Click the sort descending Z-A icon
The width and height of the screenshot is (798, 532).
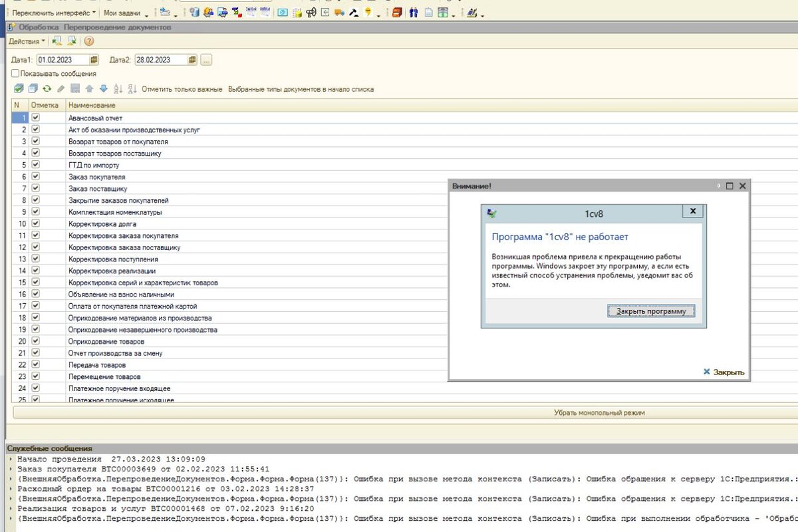pyautogui.click(x=132, y=89)
